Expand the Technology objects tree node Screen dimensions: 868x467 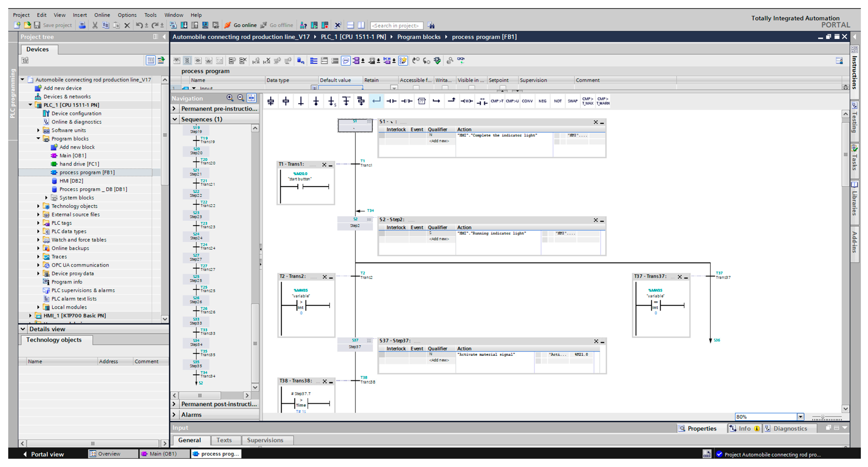pyautogui.click(x=38, y=206)
